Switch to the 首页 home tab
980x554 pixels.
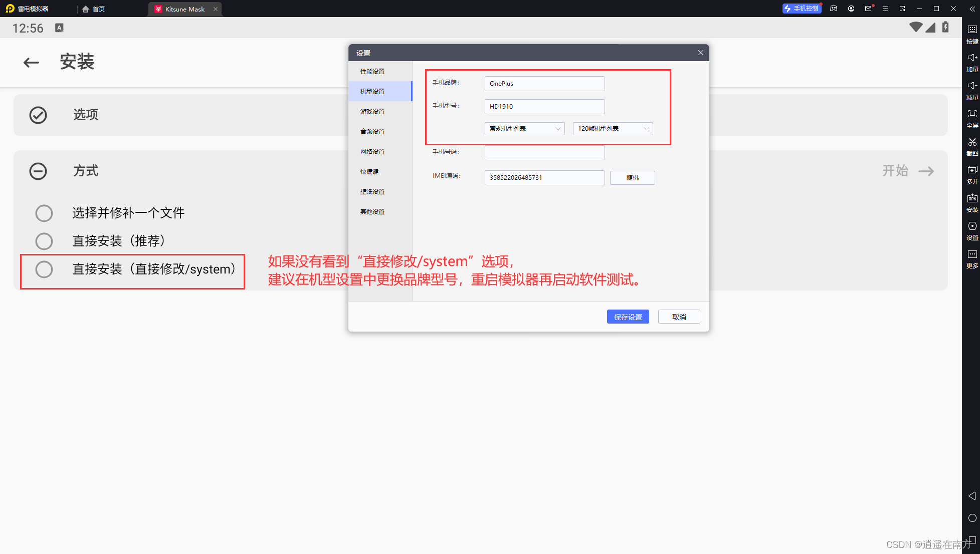94,9
